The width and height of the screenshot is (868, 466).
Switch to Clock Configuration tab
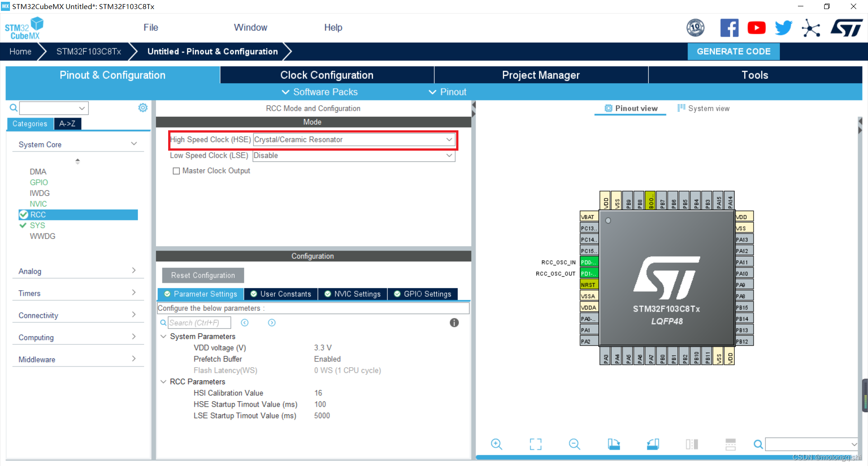[x=327, y=75]
